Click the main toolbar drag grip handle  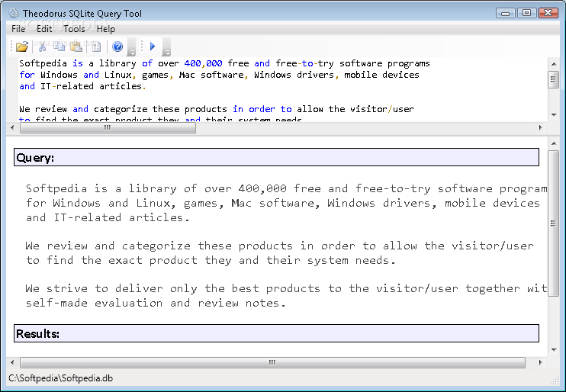(11, 47)
